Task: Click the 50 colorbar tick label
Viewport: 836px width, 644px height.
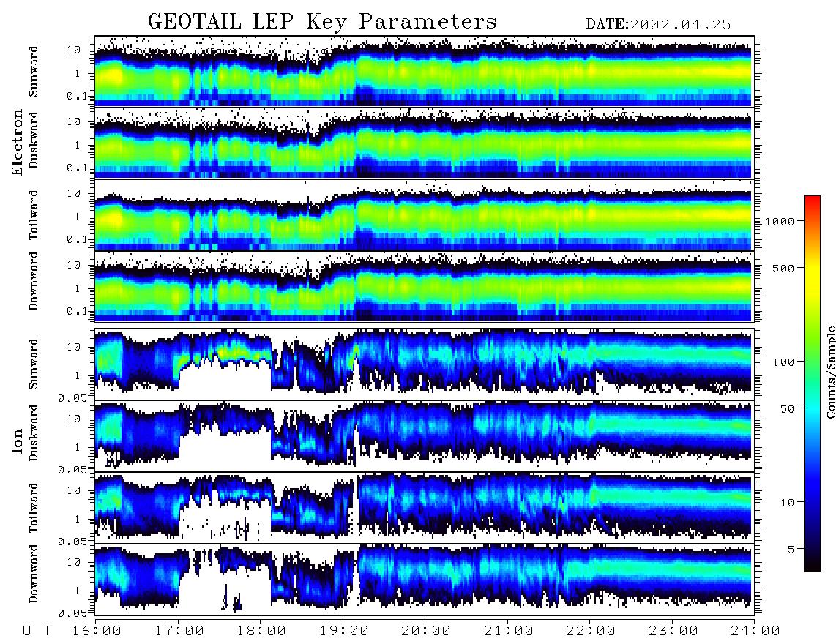Action: [787, 409]
